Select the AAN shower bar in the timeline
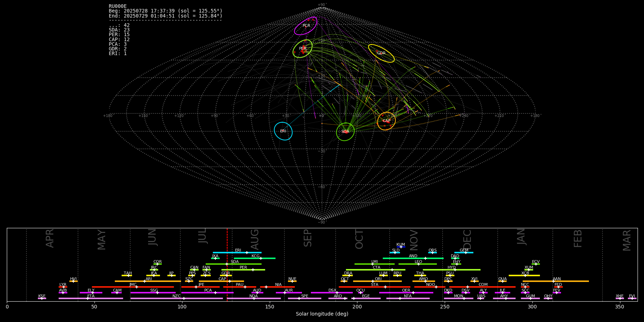Screen dimensions: 644x322 [x=556, y=281]
